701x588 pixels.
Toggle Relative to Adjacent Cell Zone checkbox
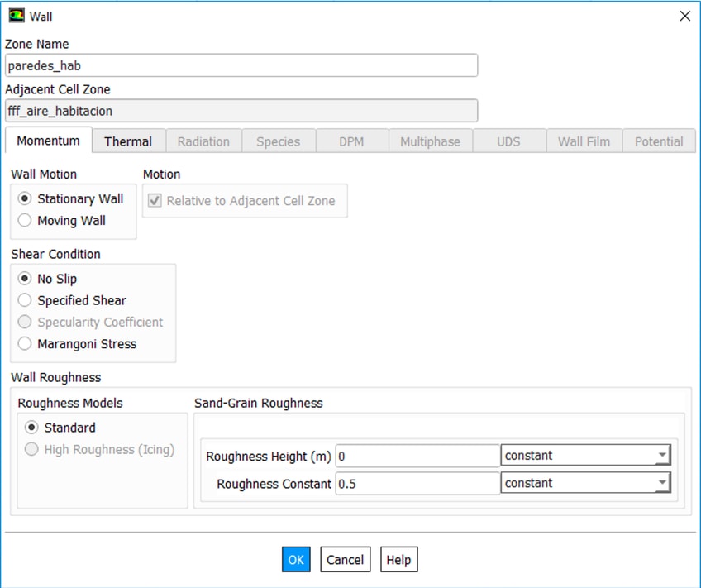[155, 201]
